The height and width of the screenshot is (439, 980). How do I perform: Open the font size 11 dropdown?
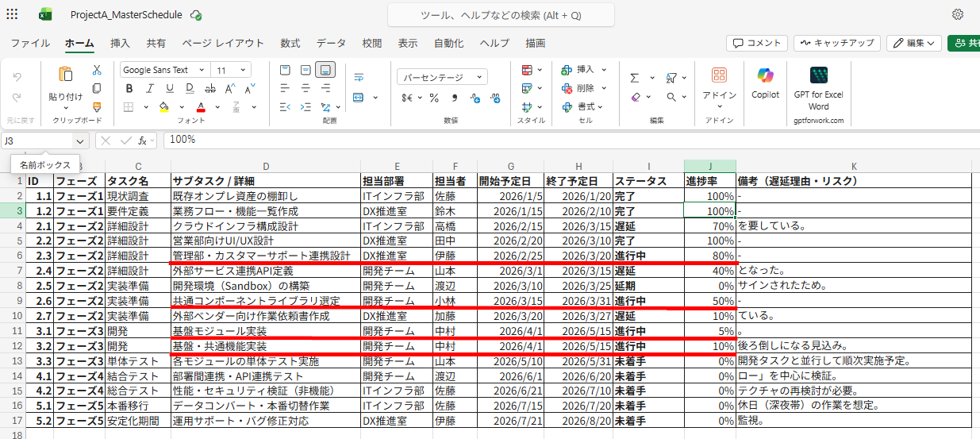[x=233, y=70]
